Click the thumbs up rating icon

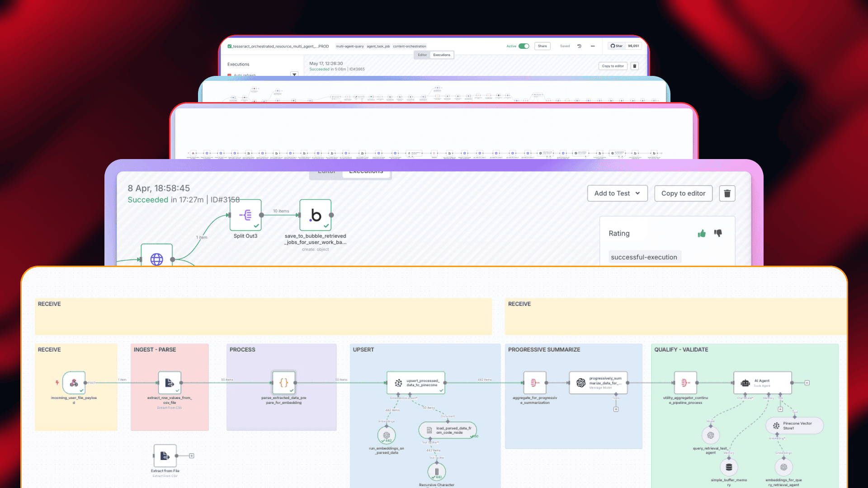coord(702,234)
